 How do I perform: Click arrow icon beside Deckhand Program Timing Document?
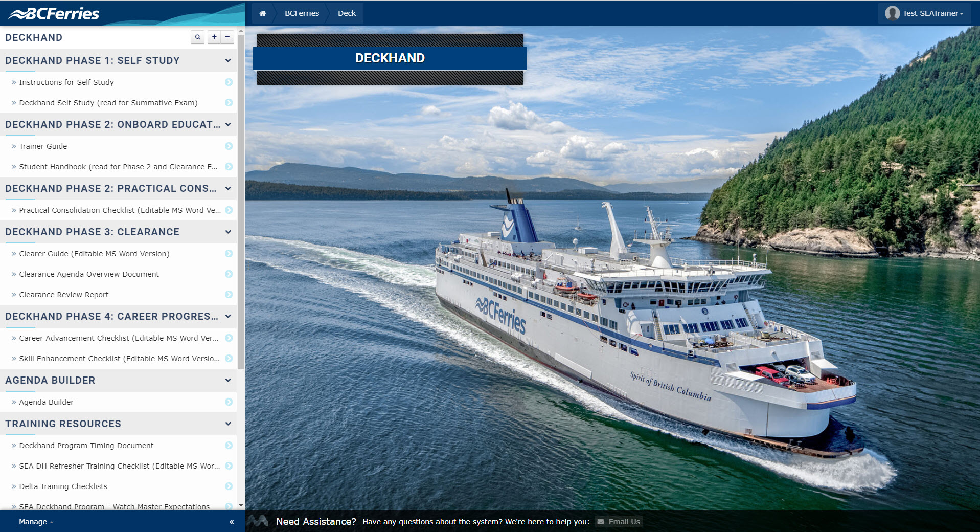pos(229,446)
